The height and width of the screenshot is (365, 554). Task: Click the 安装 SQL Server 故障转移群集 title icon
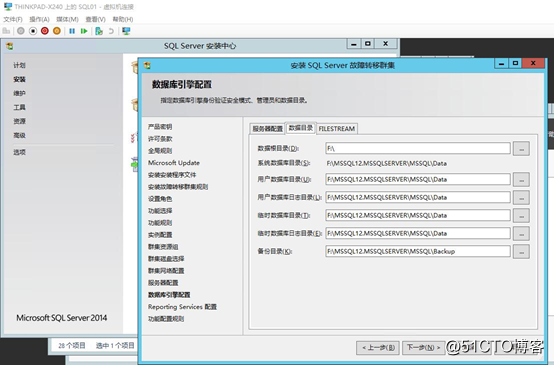[x=147, y=65]
